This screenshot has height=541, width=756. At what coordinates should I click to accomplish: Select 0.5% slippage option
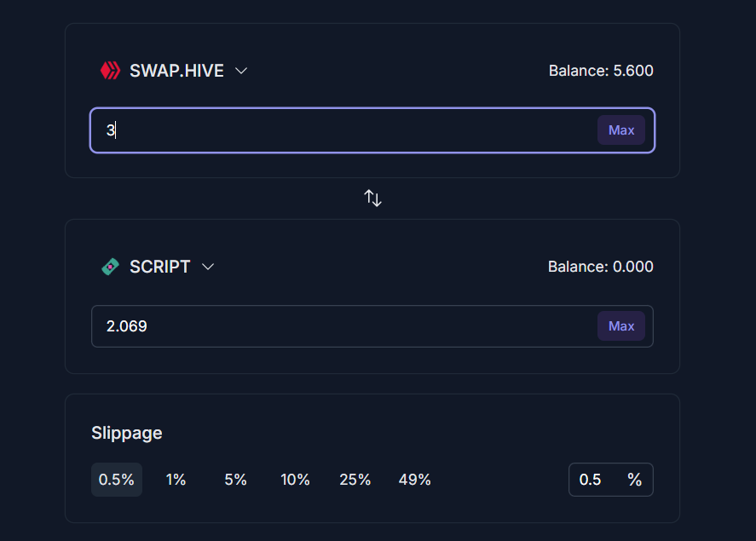117,480
